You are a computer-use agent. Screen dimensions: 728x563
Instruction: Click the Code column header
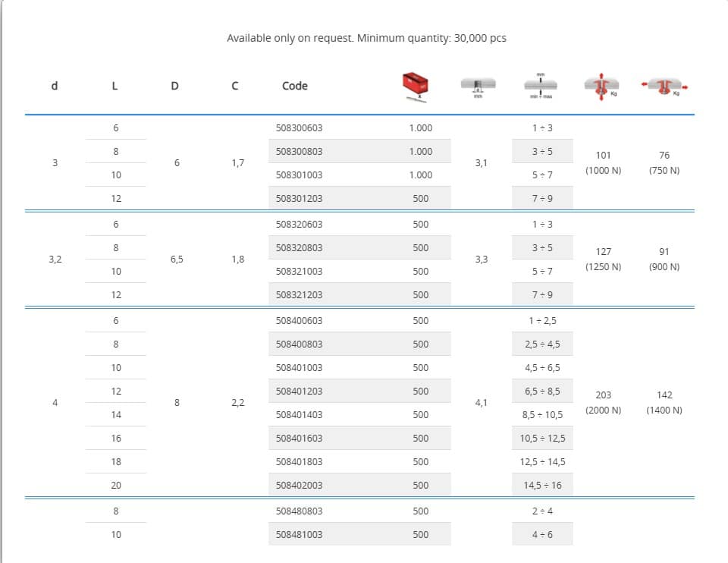click(294, 86)
